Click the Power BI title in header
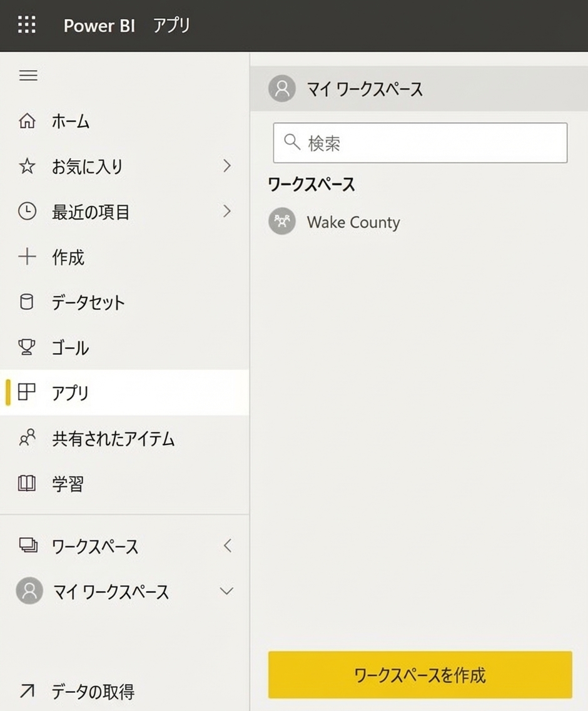588x711 pixels. pyautogui.click(x=99, y=26)
